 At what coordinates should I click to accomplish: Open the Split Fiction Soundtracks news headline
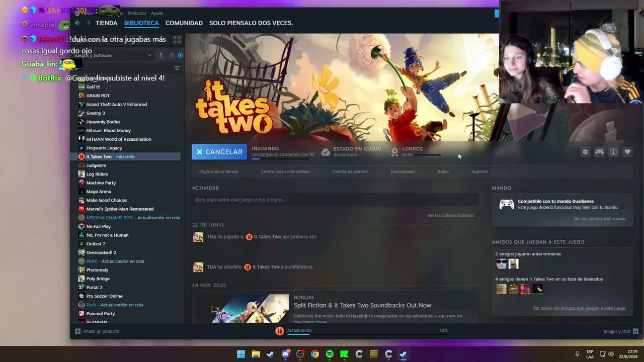point(362,305)
